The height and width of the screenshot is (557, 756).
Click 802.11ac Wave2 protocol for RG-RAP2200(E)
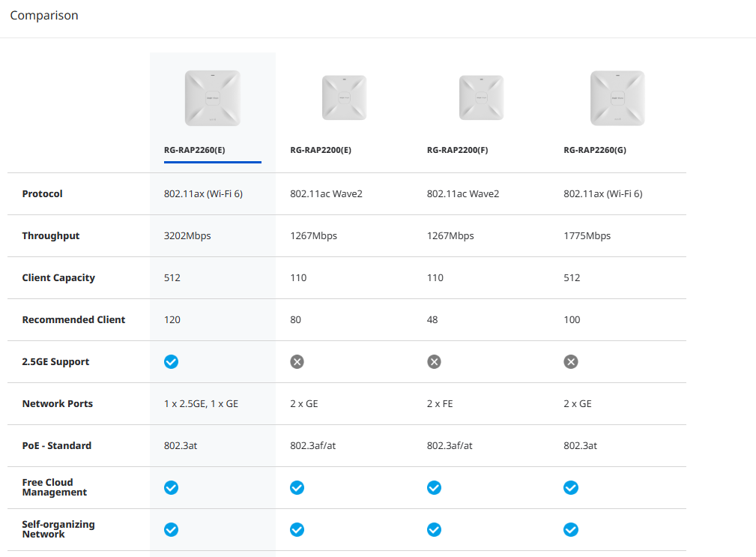326,194
